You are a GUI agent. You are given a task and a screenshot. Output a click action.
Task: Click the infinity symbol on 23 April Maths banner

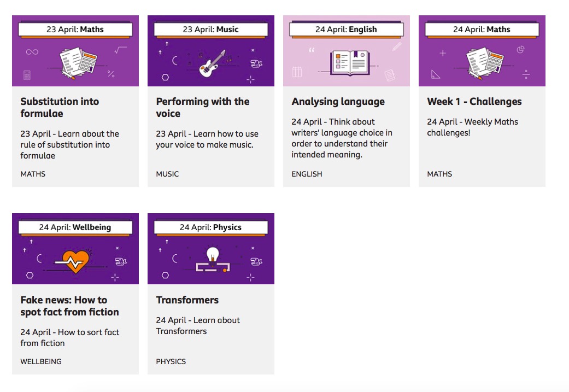click(x=32, y=52)
